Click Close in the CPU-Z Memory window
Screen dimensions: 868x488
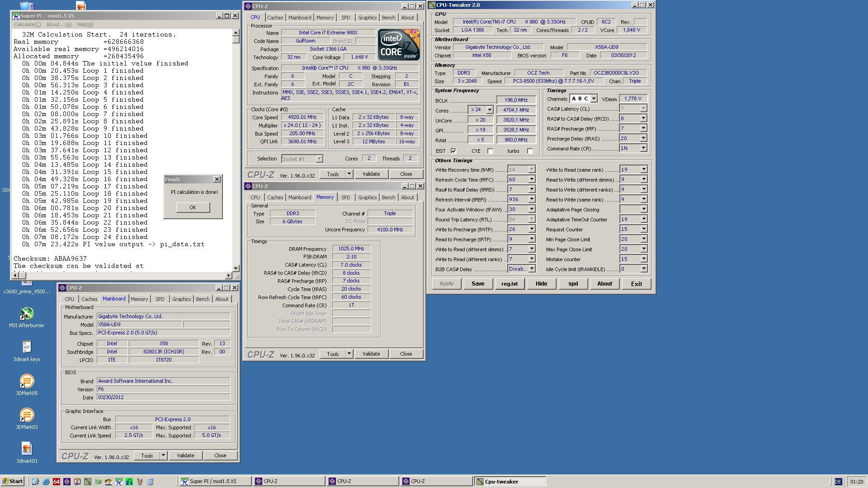[406, 354]
